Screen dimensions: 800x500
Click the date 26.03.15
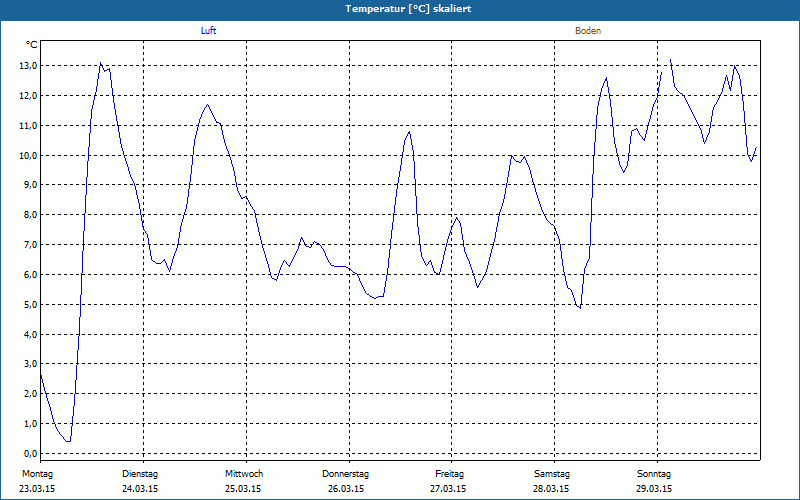pyautogui.click(x=346, y=489)
